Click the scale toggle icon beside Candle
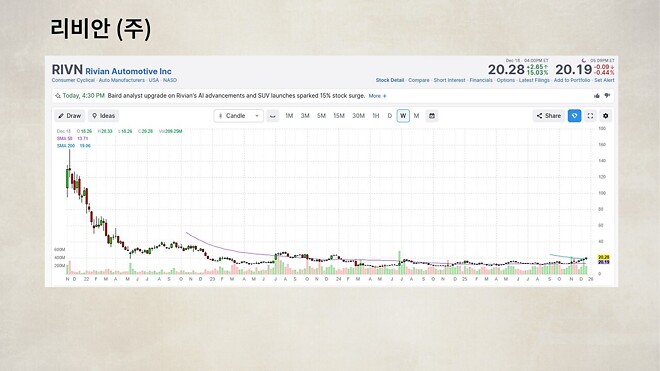 click(273, 116)
